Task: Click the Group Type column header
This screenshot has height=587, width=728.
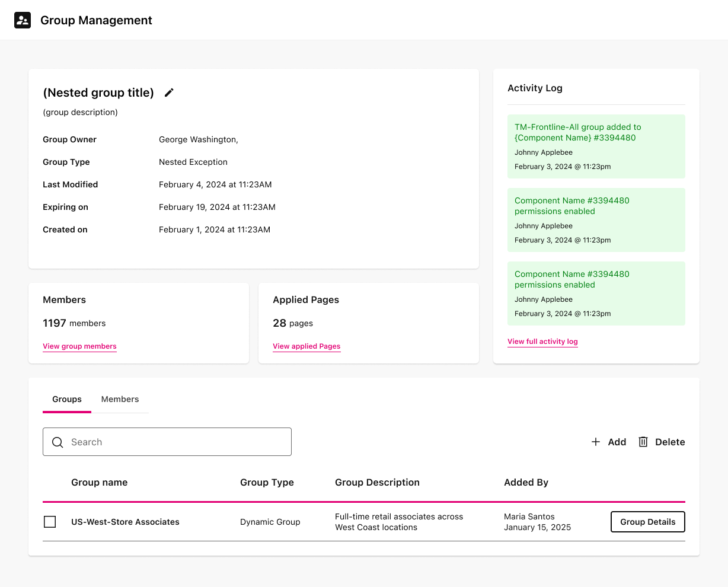Action: tap(267, 483)
